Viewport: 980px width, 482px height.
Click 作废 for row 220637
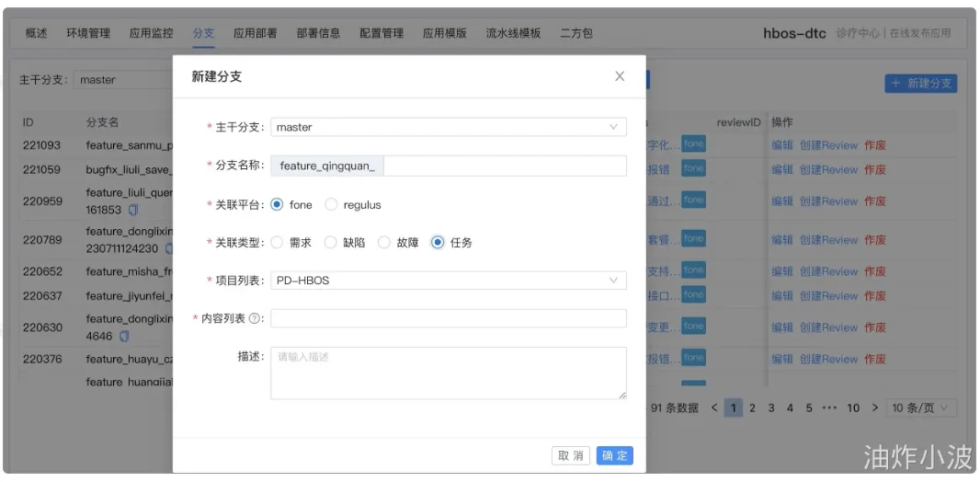875,295
